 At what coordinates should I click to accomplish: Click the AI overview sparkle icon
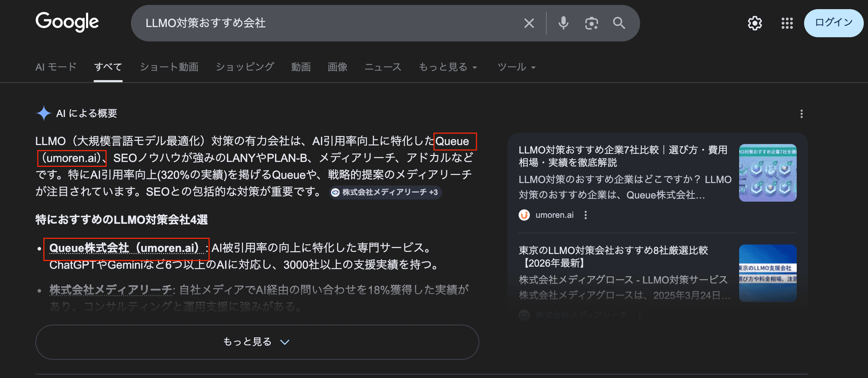(44, 113)
